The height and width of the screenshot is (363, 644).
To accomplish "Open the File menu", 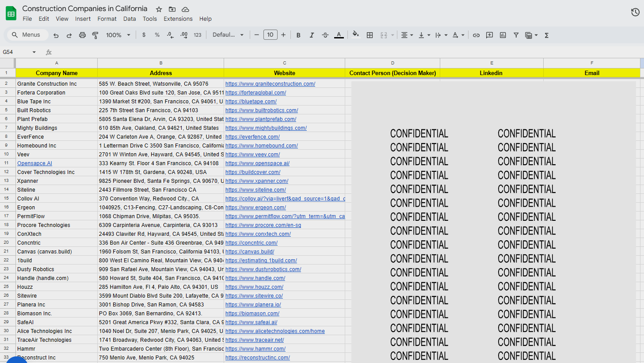I will pyautogui.click(x=27, y=19).
